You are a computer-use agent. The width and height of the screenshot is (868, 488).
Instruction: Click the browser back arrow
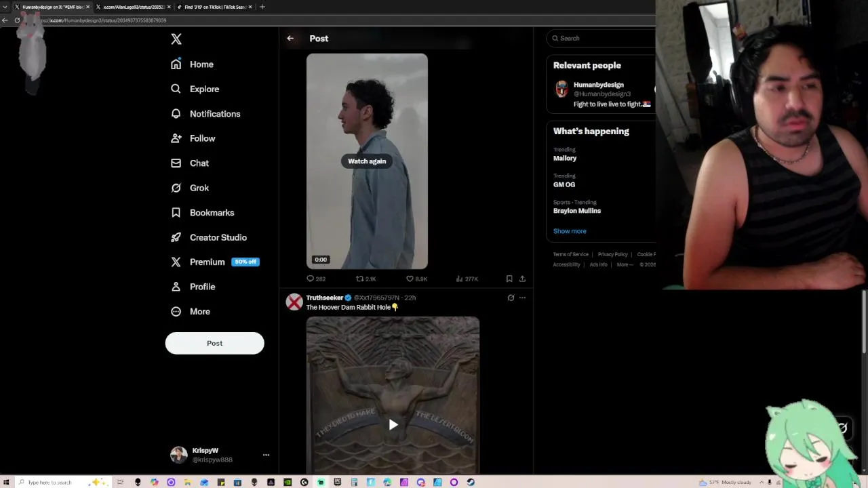(x=5, y=20)
